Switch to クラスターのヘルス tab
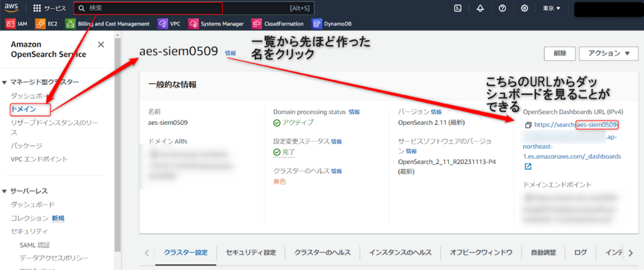This screenshot has height=270, width=644. pyautogui.click(x=323, y=252)
